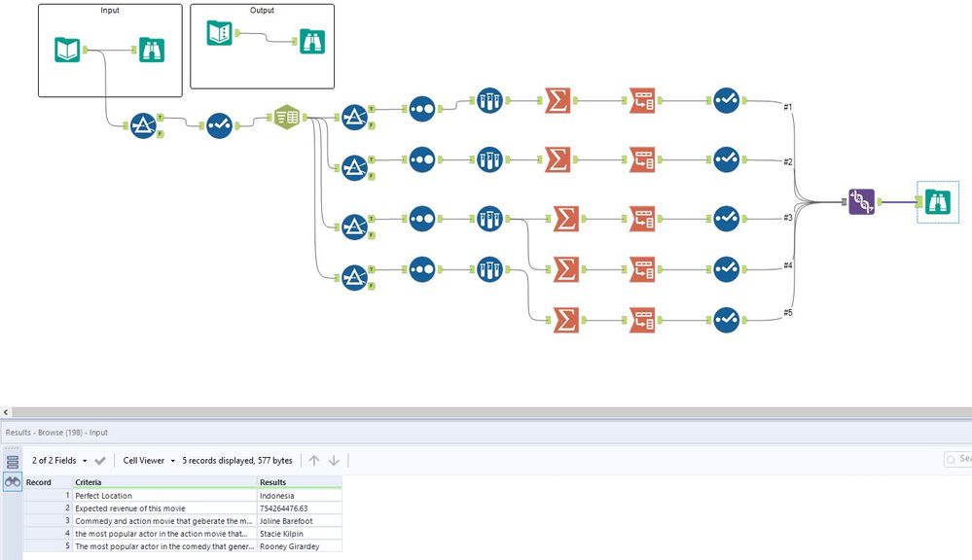The width and height of the screenshot is (972, 560).
Task: Click the '5 records displayed, 577 bytes' text
Action: click(x=236, y=460)
